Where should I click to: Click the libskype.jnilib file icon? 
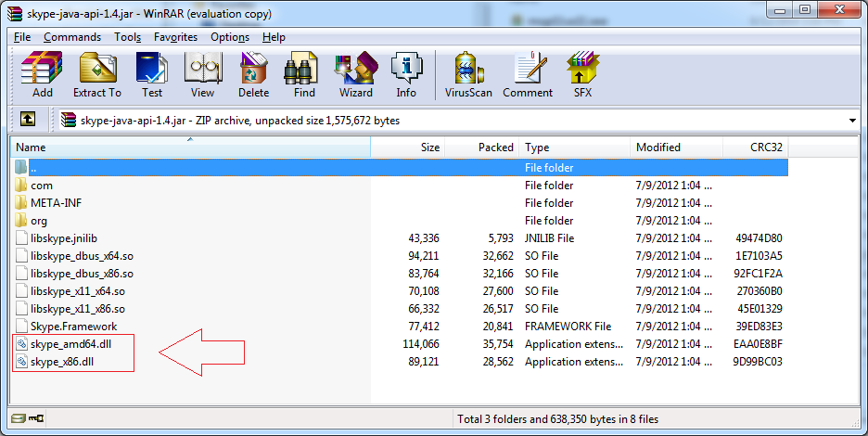pos(21,238)
